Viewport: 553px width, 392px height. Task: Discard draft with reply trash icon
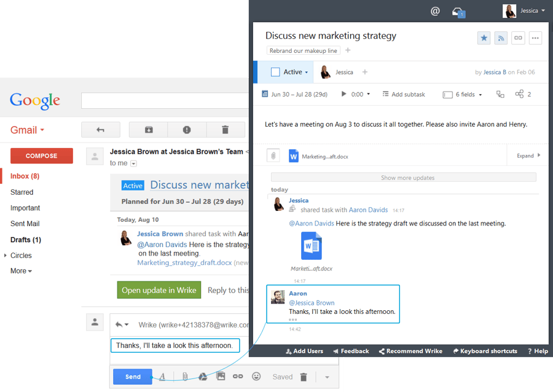pos(304,377)
